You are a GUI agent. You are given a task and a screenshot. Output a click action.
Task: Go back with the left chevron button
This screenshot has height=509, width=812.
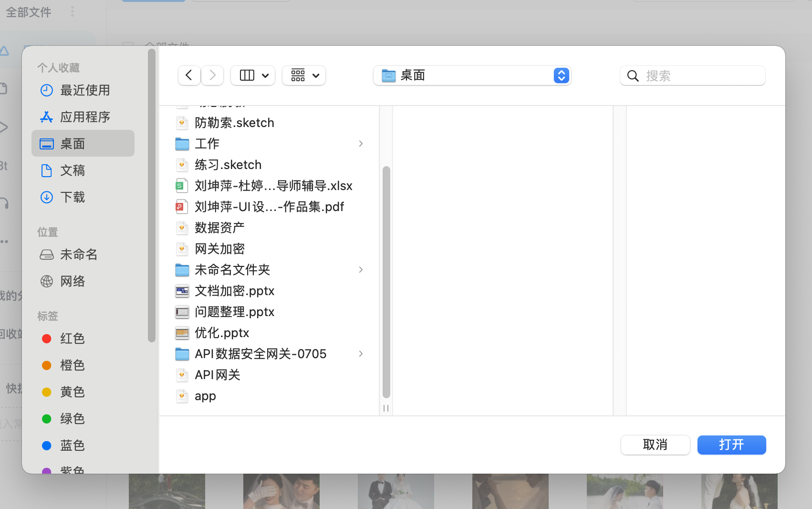(x=189, y=75)
